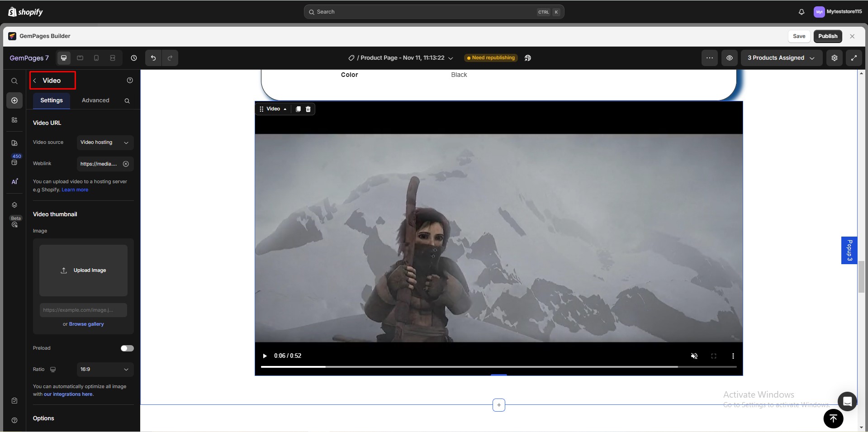The image size is (868, 432).
Task: Open the Popup3 tab on the right edge
Action: [x=849, y=250]
